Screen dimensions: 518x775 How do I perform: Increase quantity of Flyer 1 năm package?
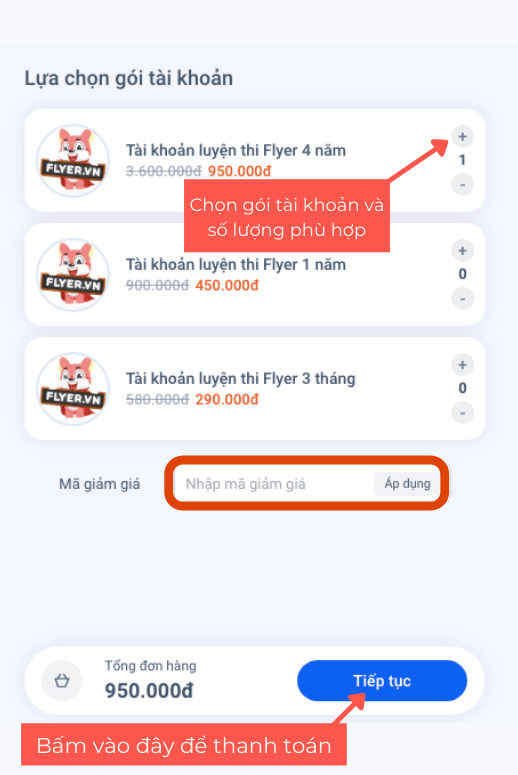462,251
